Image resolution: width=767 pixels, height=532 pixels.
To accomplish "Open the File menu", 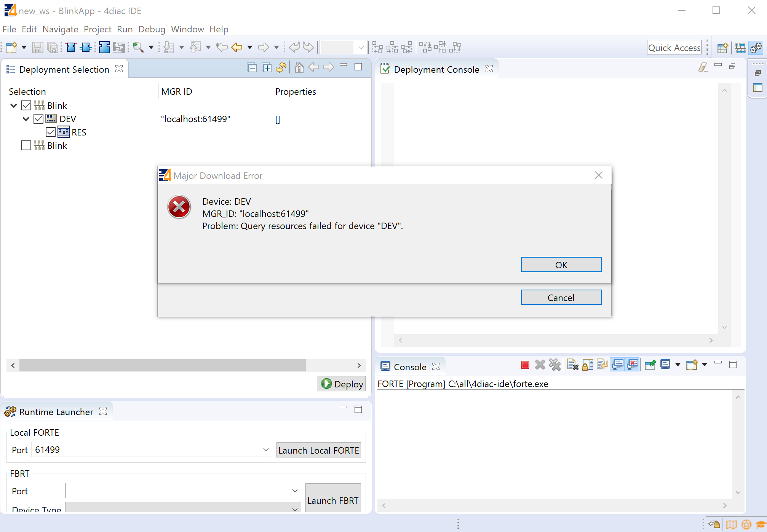I will click(x=9, y=29).
